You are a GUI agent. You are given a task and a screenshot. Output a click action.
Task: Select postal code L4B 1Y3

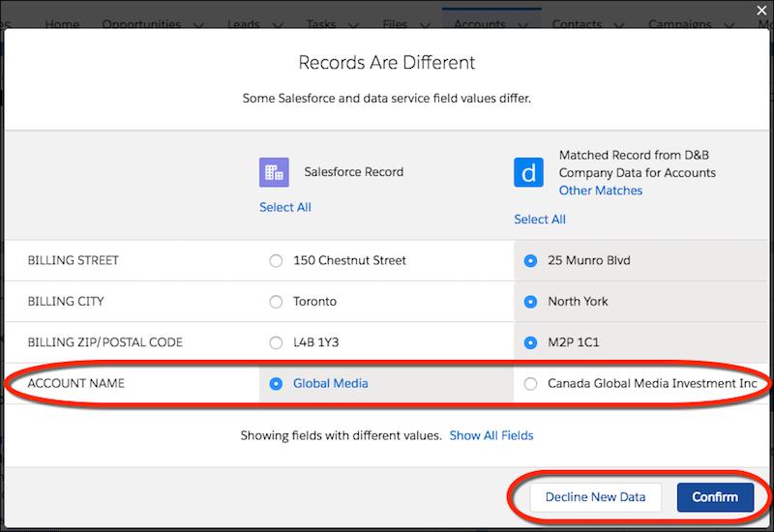click(x=276, y=342)
